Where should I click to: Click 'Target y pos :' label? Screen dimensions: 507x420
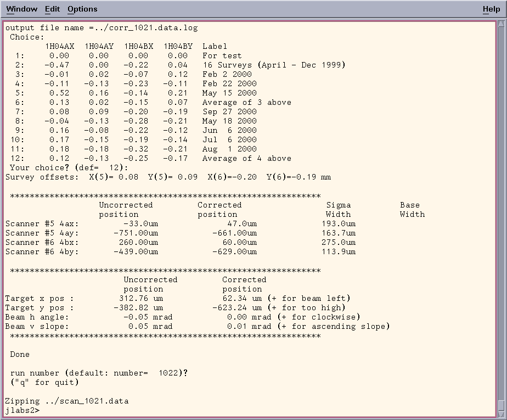coord(40,307)
